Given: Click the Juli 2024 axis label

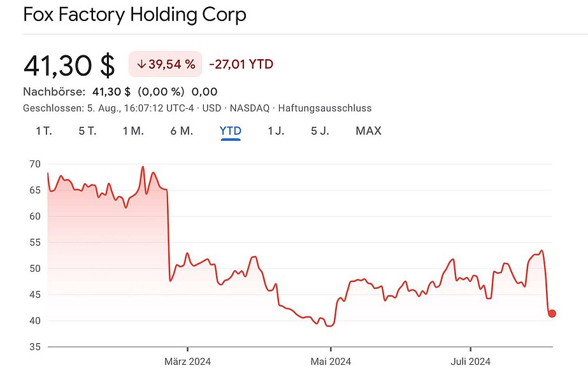Looking at the screenshot, I should point(470,362).
